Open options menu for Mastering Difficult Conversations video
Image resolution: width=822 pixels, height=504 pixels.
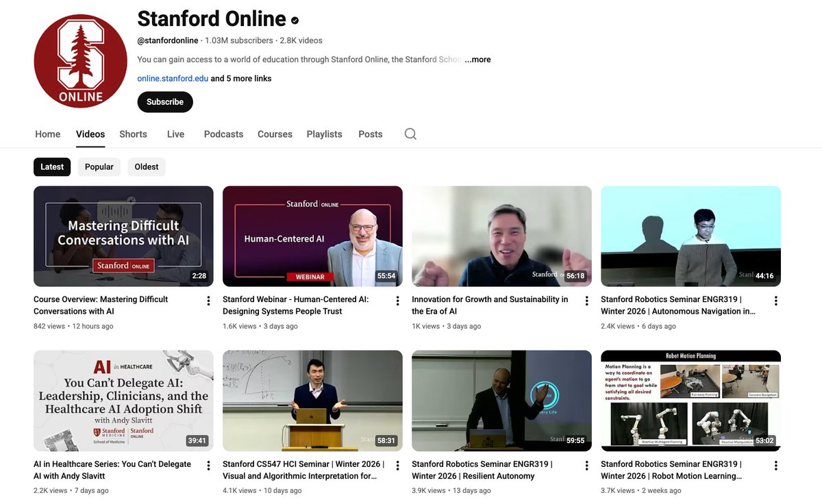pyautogui.click(x=208, y=301)
